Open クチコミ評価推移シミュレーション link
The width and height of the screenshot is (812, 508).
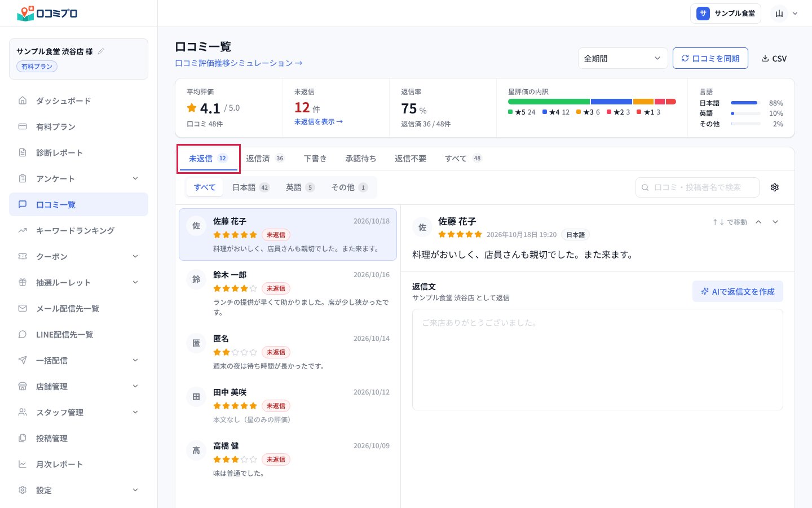239,63
